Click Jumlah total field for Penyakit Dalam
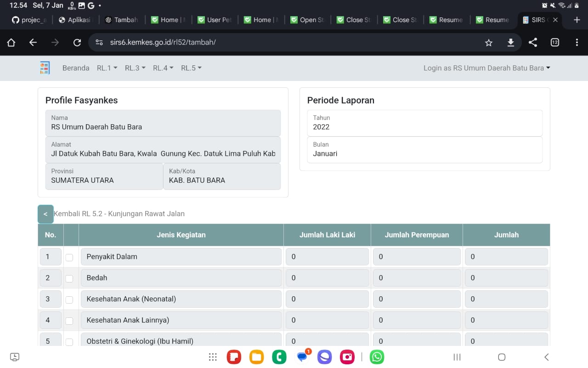The height and width of the screenshot is (368, 588). [506, 257]
